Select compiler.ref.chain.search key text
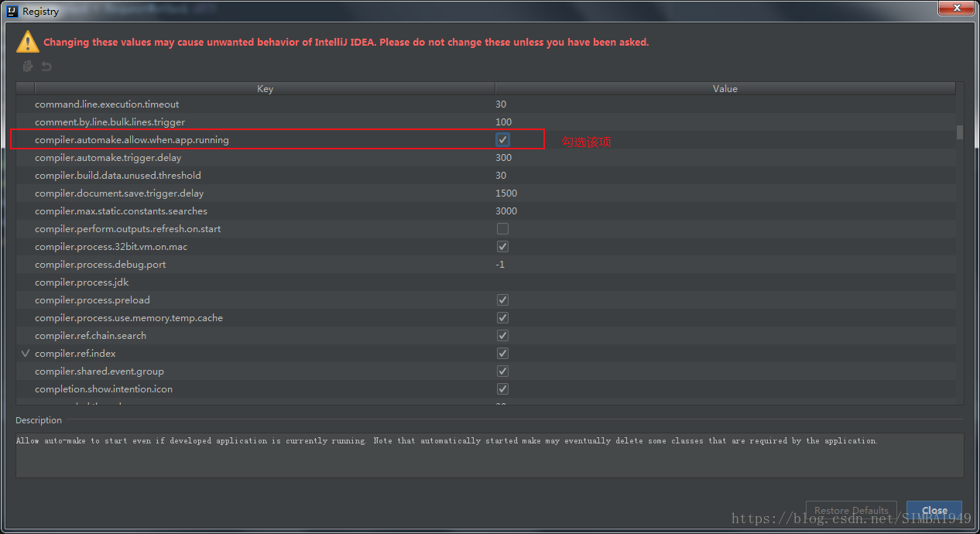The width and height of the screenshot is (980, 534). (91, 335)
